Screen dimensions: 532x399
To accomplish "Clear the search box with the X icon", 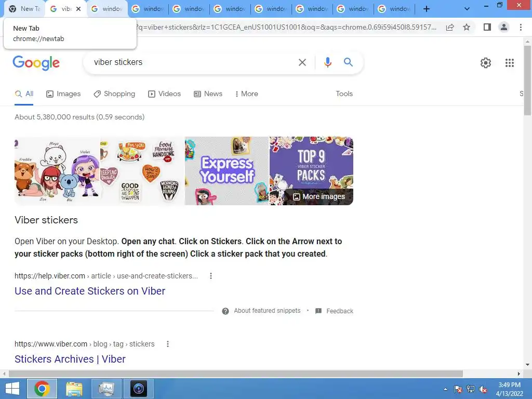I will click(302, 62).
